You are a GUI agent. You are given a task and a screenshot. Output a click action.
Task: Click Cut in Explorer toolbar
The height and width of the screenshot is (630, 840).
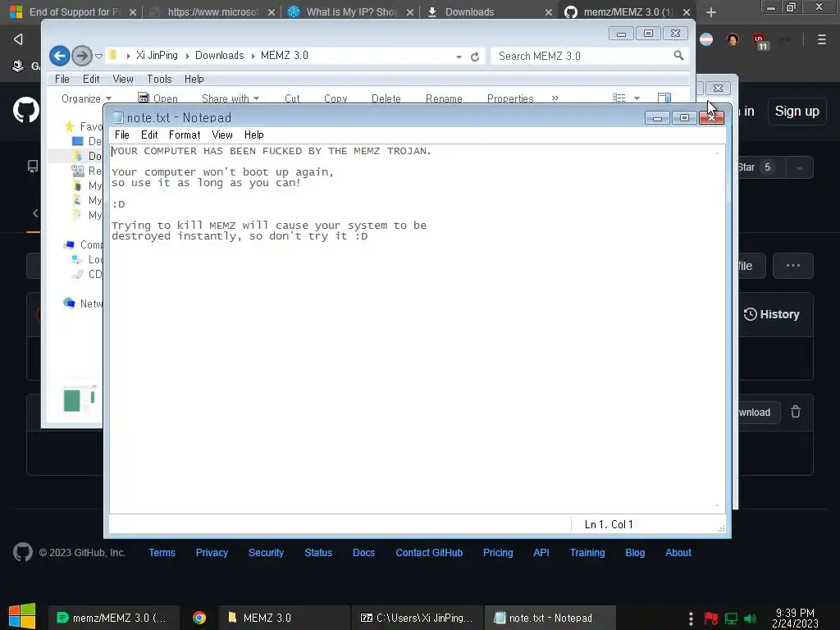292,98
